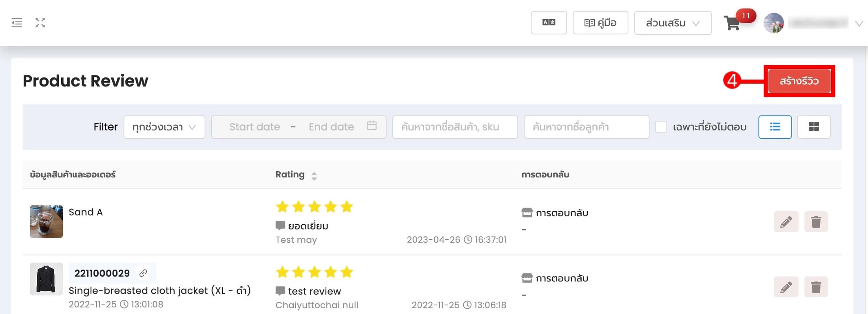Click the product name SKU search field

tap(454, 127)
